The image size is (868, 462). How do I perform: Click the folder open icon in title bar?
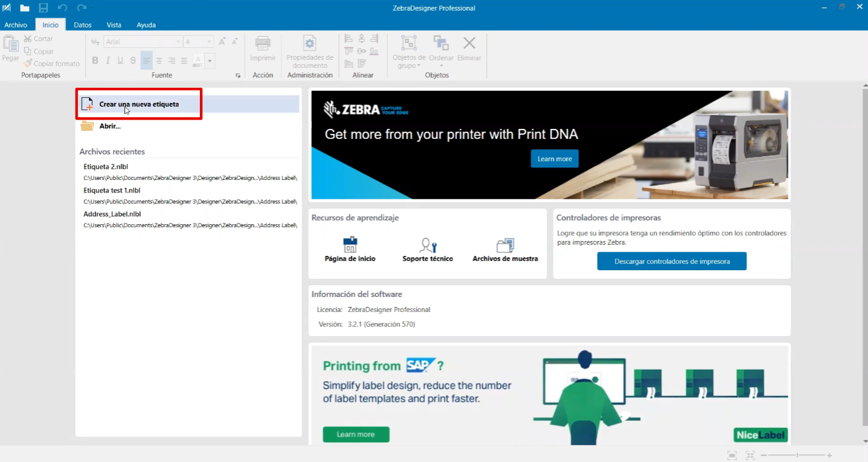25,8
